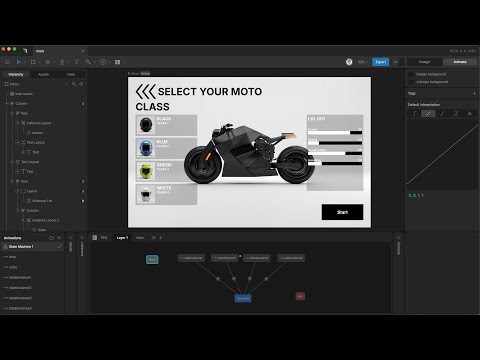Choose Cubic interpolation icon
The width and height of the screenshot is (480, 360).
coord(442,114)
